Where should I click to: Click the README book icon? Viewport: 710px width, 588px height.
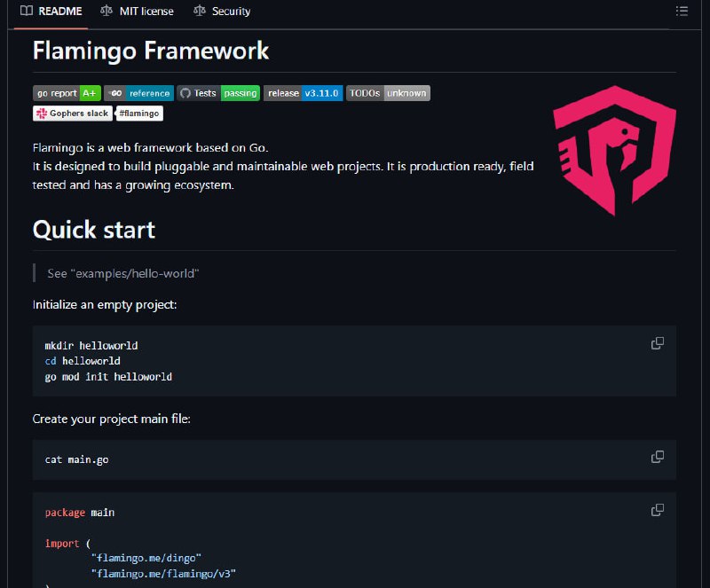[x=27, y=11]
